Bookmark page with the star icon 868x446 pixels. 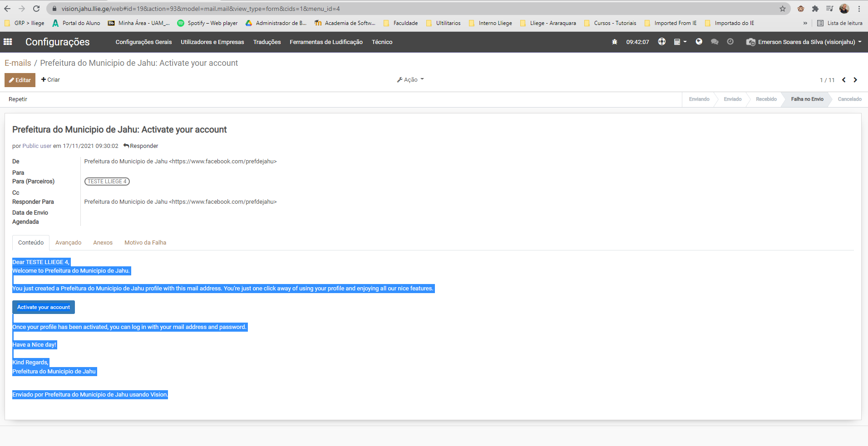point(782,9)
